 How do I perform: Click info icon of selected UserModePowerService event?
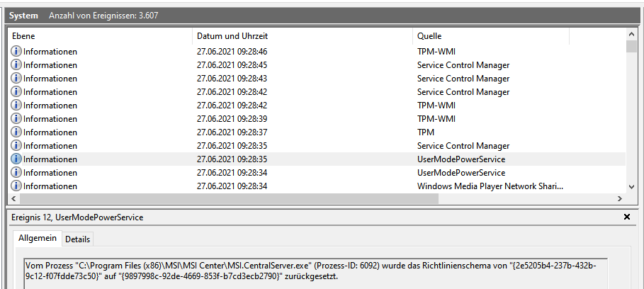[x=16, y=159]
